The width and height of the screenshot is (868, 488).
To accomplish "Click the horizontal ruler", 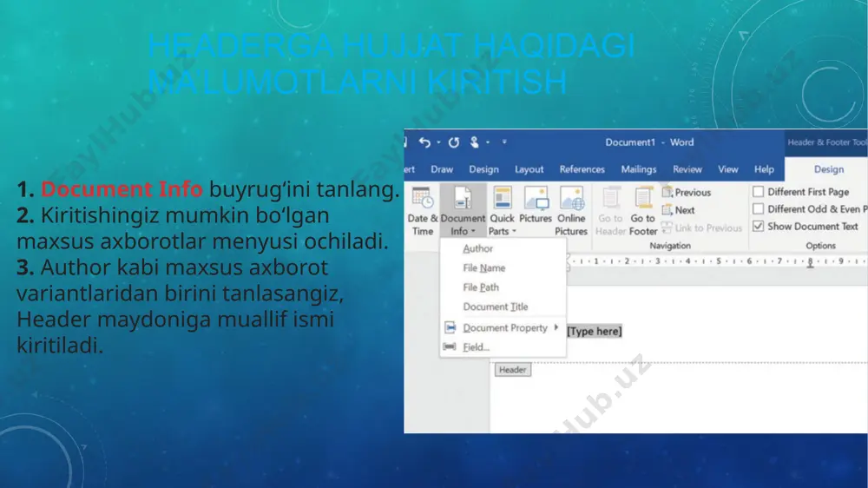I will (x=717, y=260).
